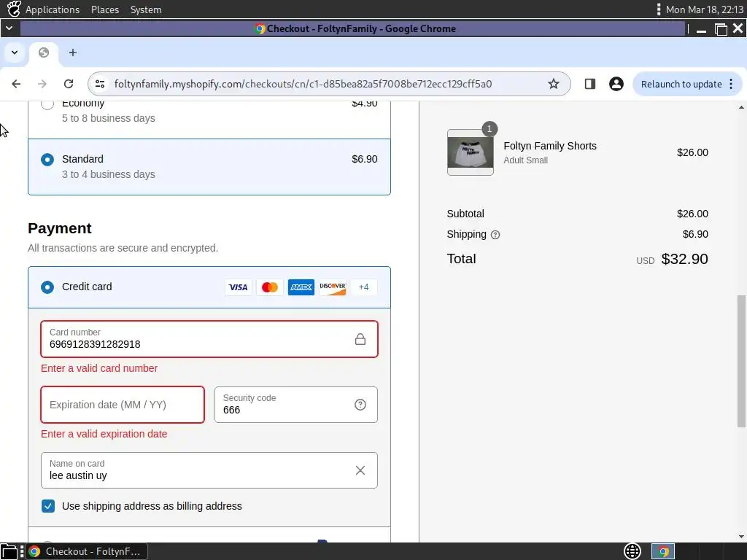This screenshot has height=560, width=747.
Task: Click the globe workspace icon in bottom panel
Action: click(632, 551)
